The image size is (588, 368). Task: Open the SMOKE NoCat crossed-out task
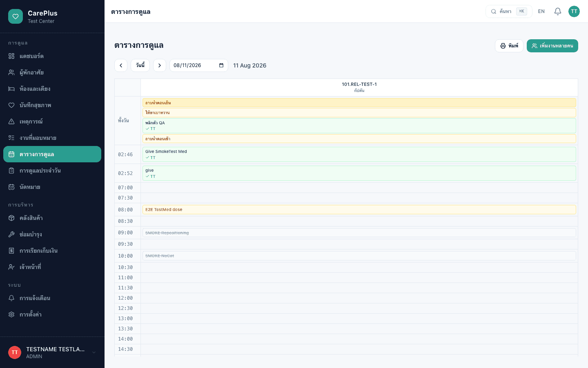(359, 256)
